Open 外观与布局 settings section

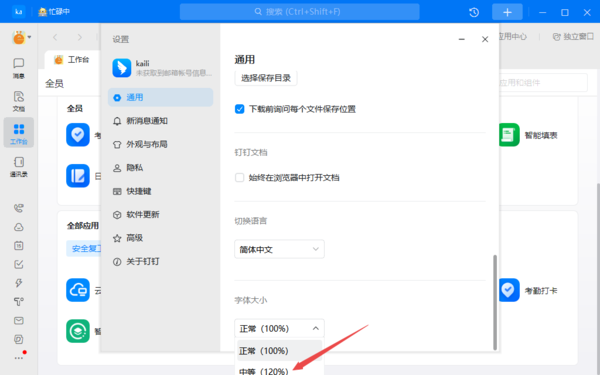click(x=160, y=144)
